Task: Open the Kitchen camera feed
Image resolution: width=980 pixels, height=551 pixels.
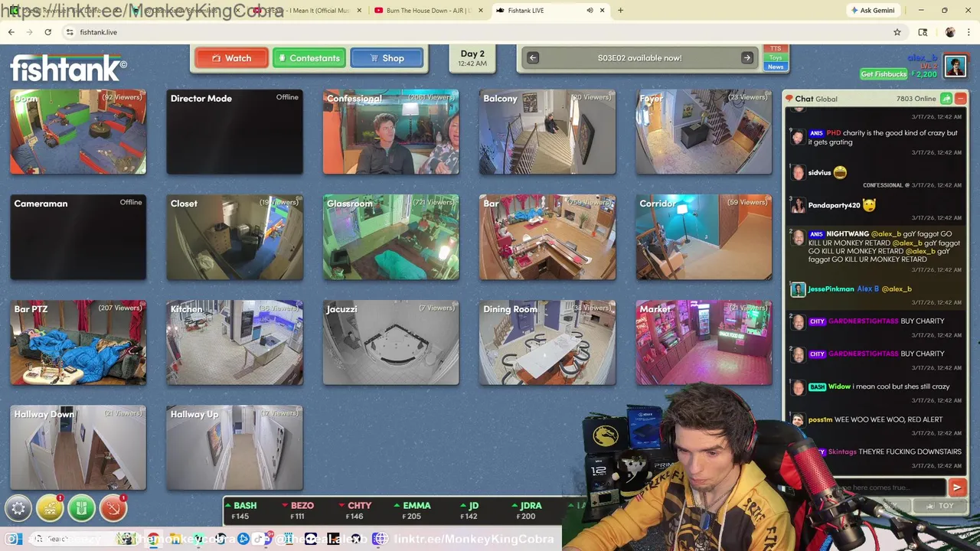Action: click(234, 343)
